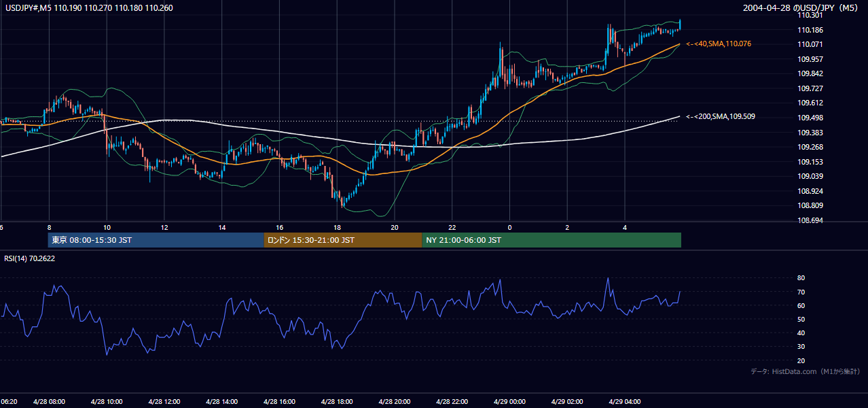This screenshot has width=868, height=408.
Task: Click hour label 18 under the price chart
Action: tap(337, 227)
